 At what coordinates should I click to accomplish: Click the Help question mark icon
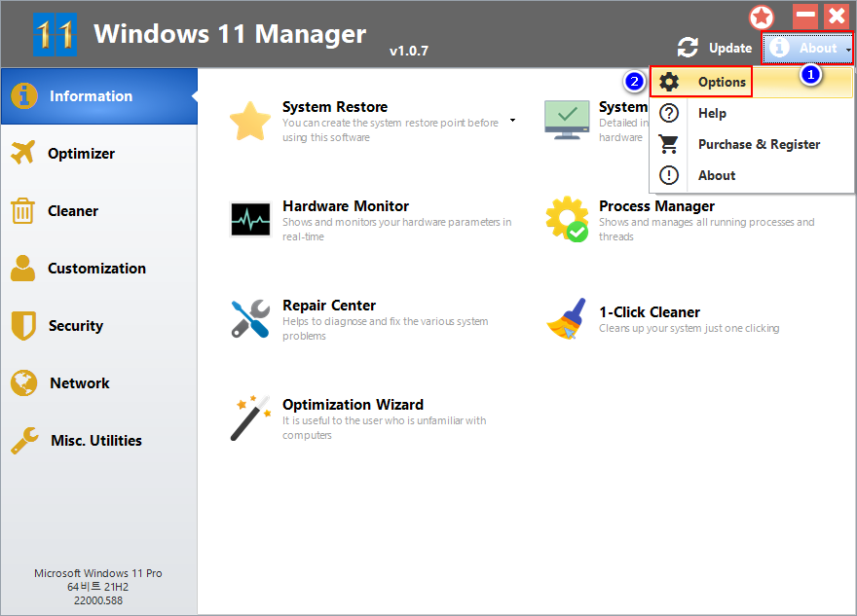(x=669, y=113)
